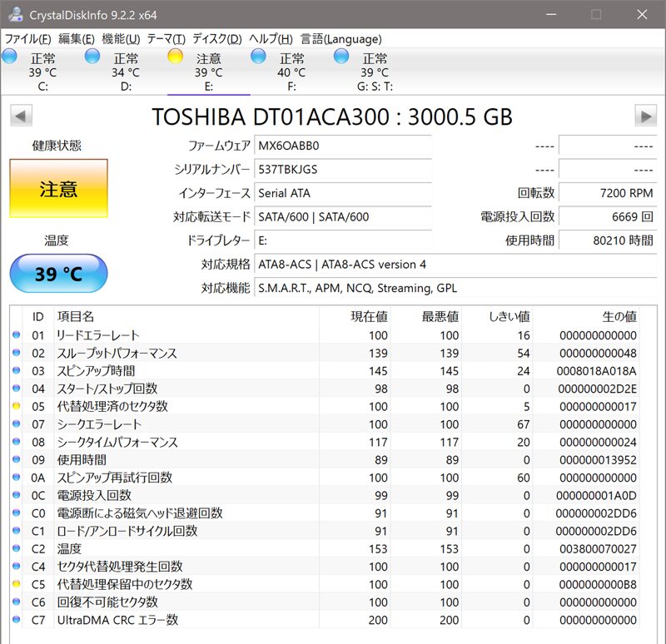Click the status dot for セクタ代替処理発生回数 row

[16, 567]
